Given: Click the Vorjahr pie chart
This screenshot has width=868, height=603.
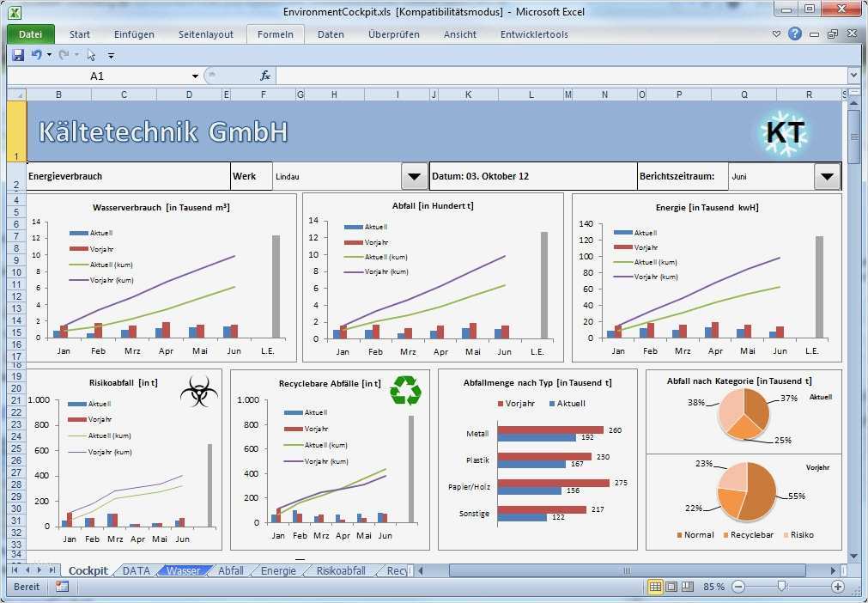Looking at the screenshot, I should click(747, 491).
